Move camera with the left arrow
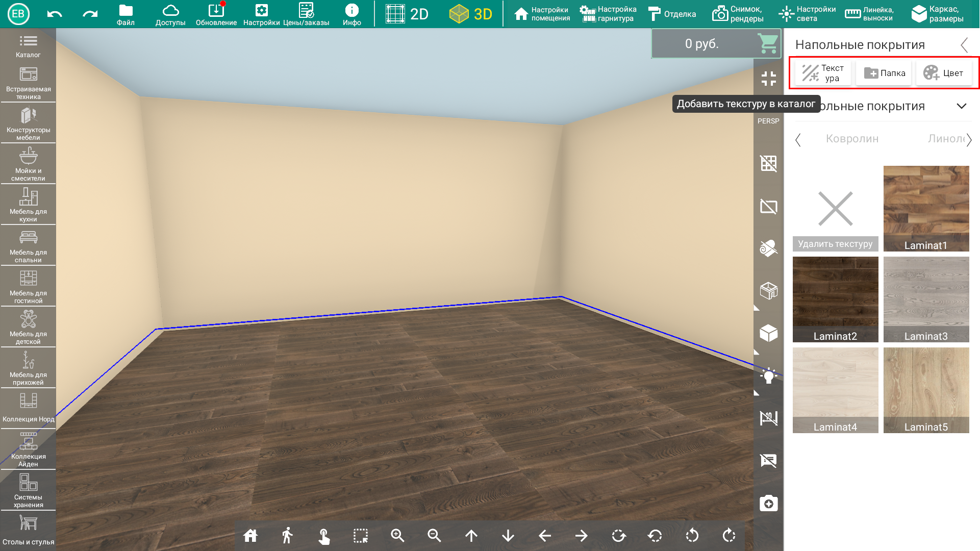 coord(545,536)
